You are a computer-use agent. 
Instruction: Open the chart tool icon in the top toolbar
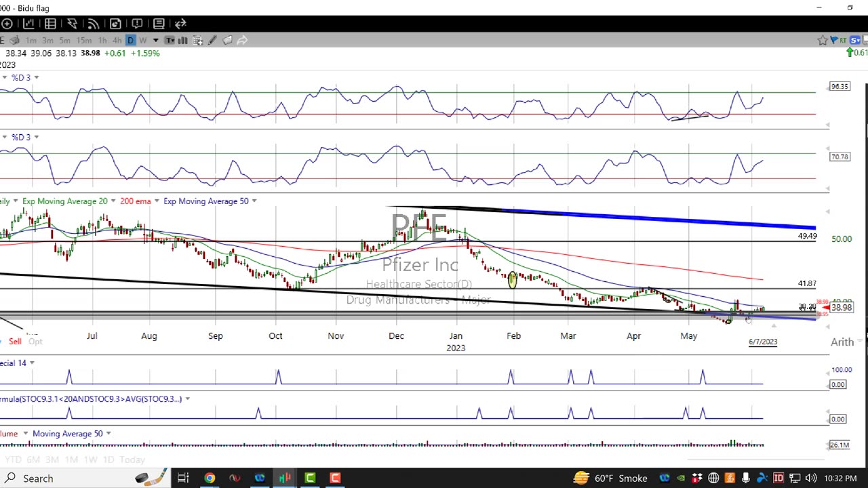(x=28, y=24)
